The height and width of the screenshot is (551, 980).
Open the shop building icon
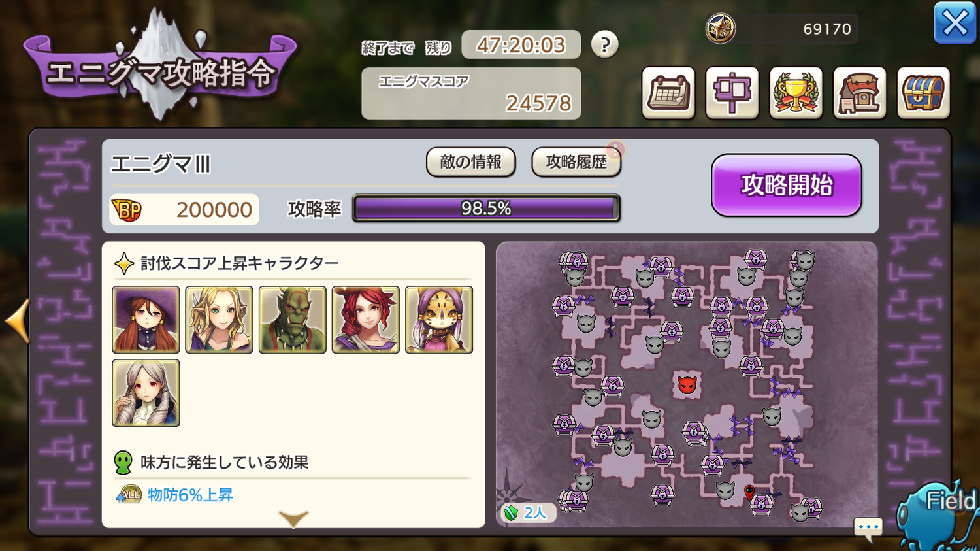(x=859, y=93)
